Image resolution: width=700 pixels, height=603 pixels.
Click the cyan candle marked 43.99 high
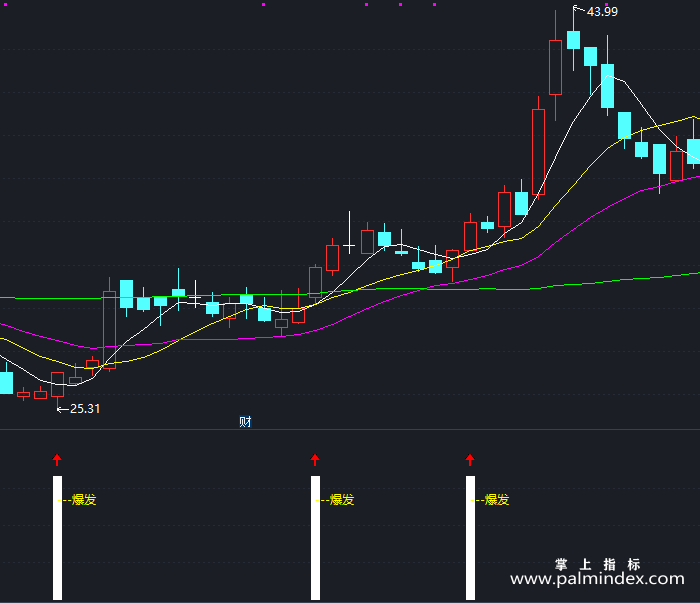tap(574, 40)
